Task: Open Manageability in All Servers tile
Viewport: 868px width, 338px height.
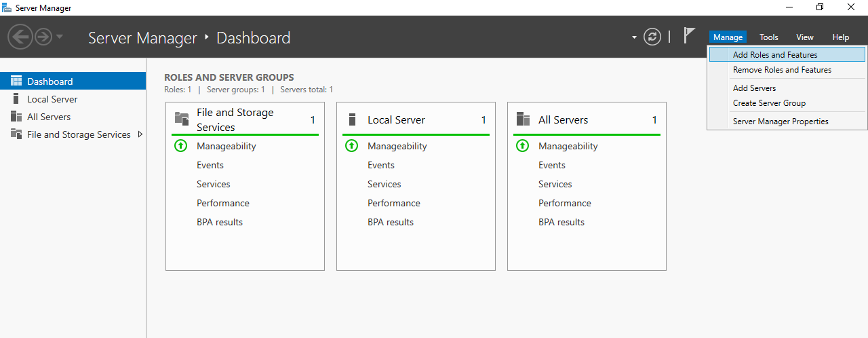Action: click(568, 146)
